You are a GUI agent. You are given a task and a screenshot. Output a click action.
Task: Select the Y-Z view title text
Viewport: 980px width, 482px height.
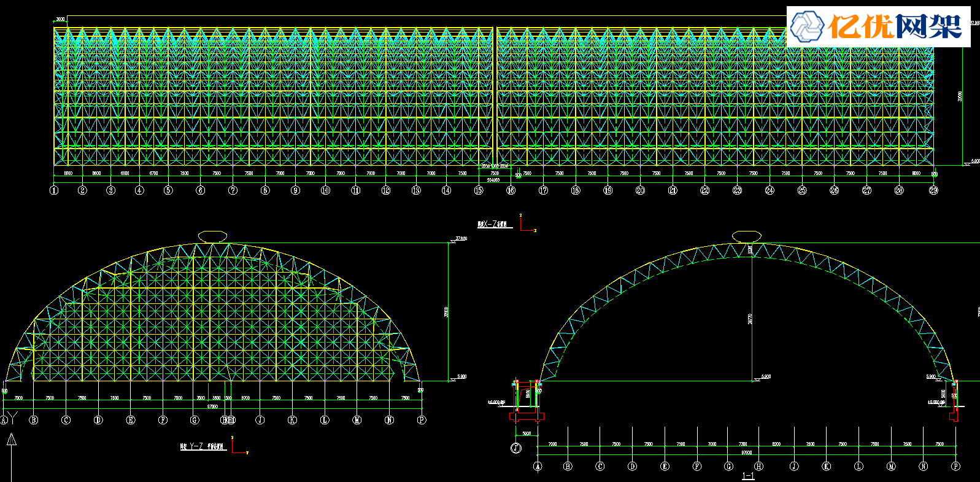[203, 446]
